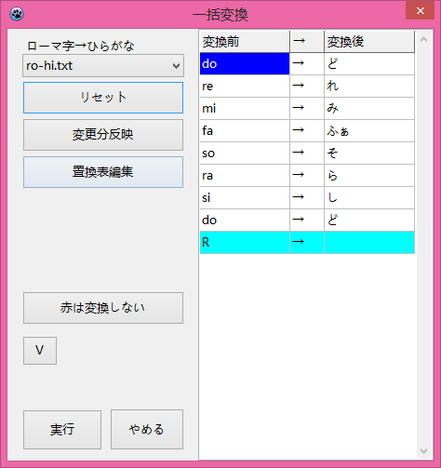Click the scrollbar up arrow
This screenshot has height=468, width=441.
[424, 39]
